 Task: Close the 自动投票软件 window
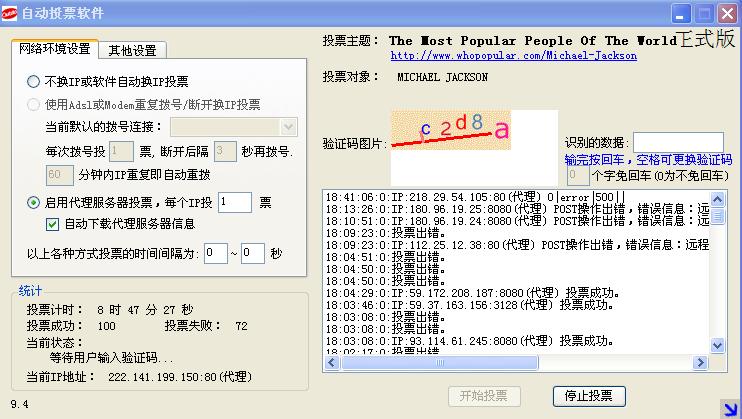click(x=727, y=14)
